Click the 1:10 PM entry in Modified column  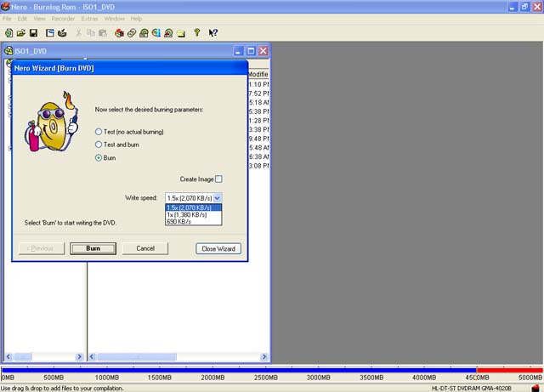258,84
